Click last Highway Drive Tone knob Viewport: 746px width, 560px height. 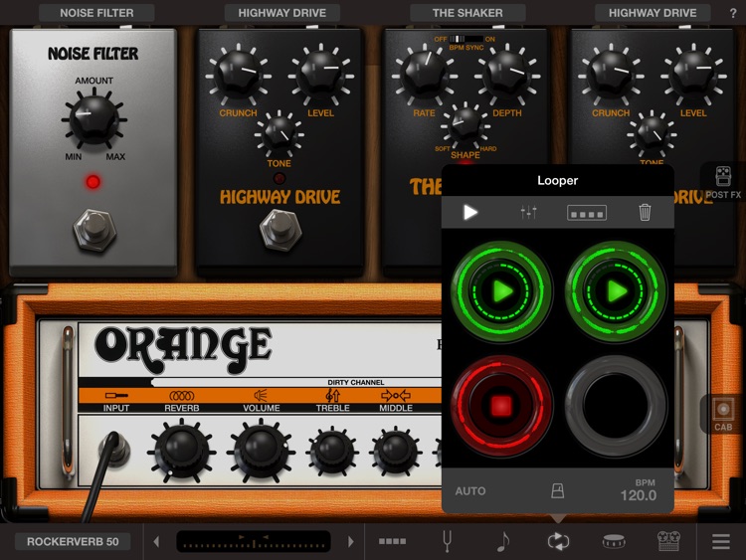(652, 133)
